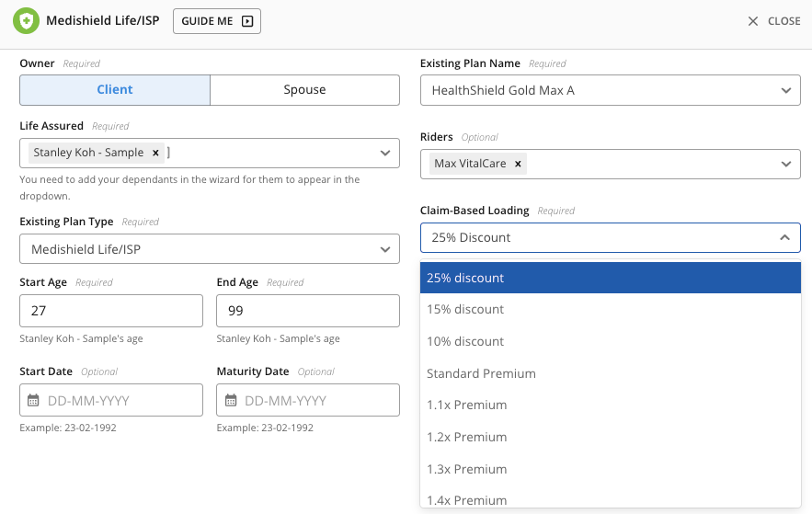Select Spouse as the owner
Image resolution: width=812 pixels, height=514 pixels.
[304, 89]
